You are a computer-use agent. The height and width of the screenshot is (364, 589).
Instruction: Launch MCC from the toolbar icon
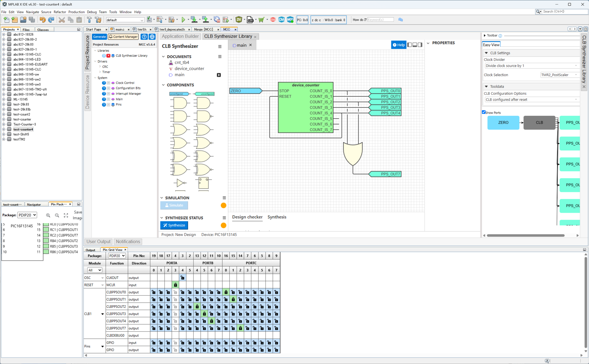pos(290,20)
